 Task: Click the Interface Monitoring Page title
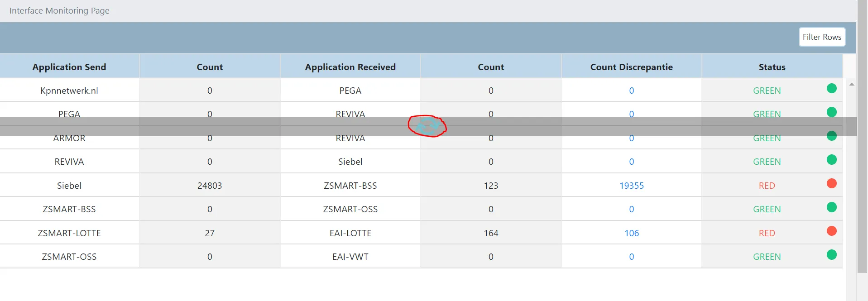[x=59, y=10]
